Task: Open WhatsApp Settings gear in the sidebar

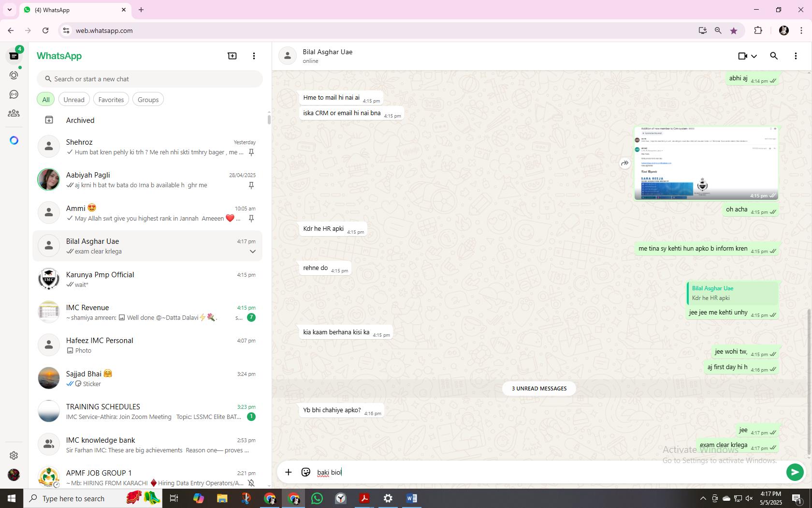Action: (14, 455)
